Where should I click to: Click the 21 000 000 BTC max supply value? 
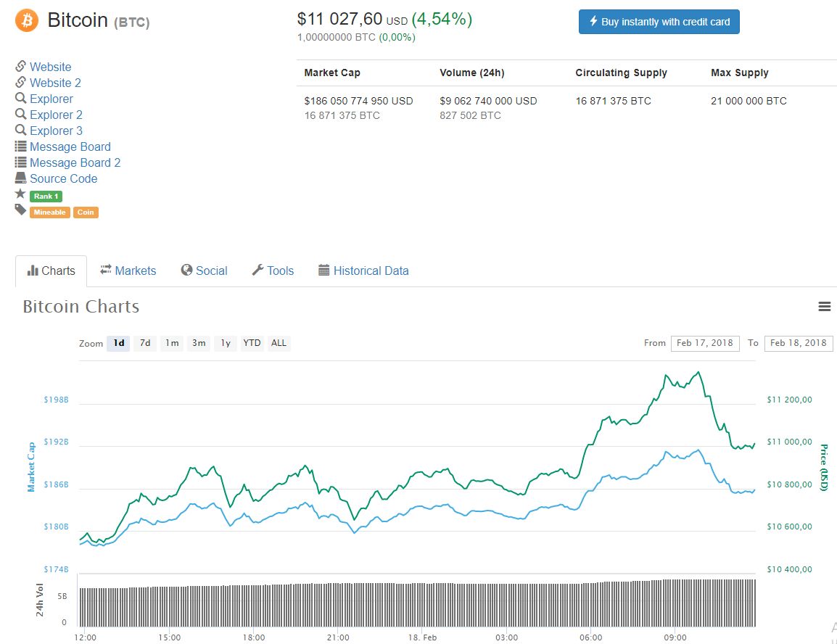coord(749,101)
